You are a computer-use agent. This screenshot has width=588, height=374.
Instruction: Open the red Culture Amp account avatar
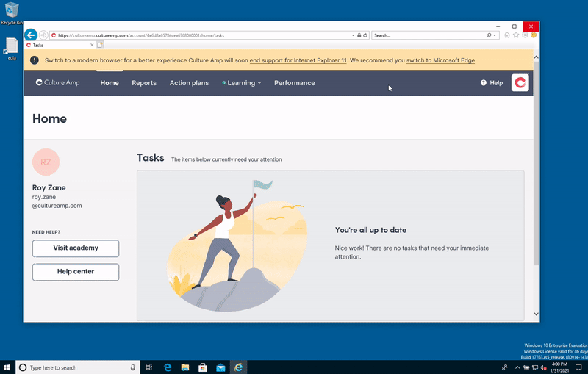pos(520,82)
